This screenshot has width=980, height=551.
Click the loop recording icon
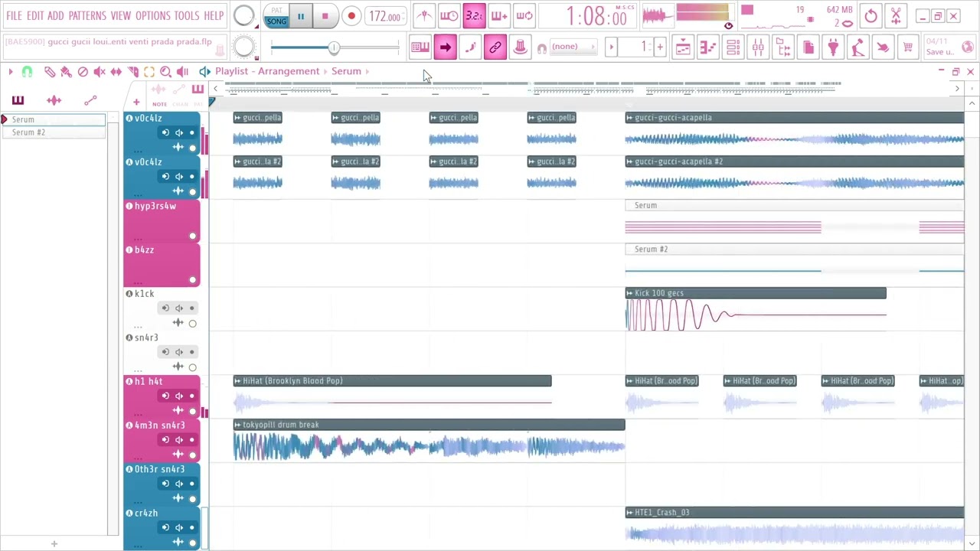(x=524, y=15)
